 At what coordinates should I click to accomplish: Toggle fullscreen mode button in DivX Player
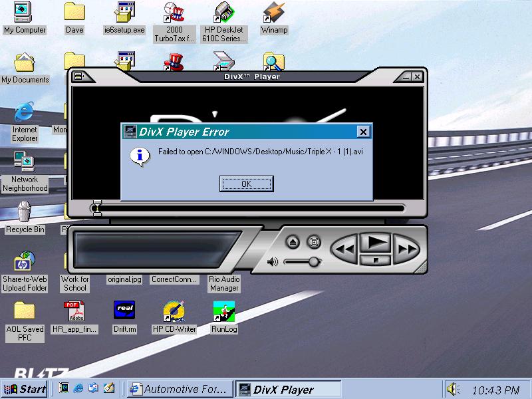pyautogui.click(x=313, y=243)
